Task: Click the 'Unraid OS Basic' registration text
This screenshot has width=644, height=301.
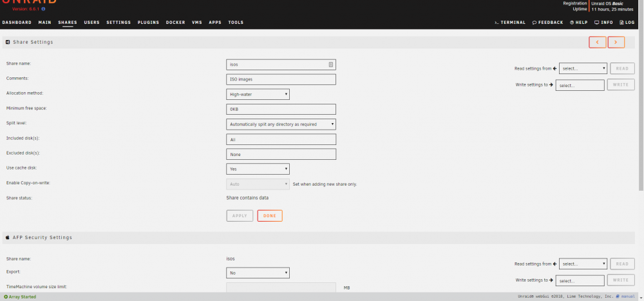Action: click(x=607, y=3)
